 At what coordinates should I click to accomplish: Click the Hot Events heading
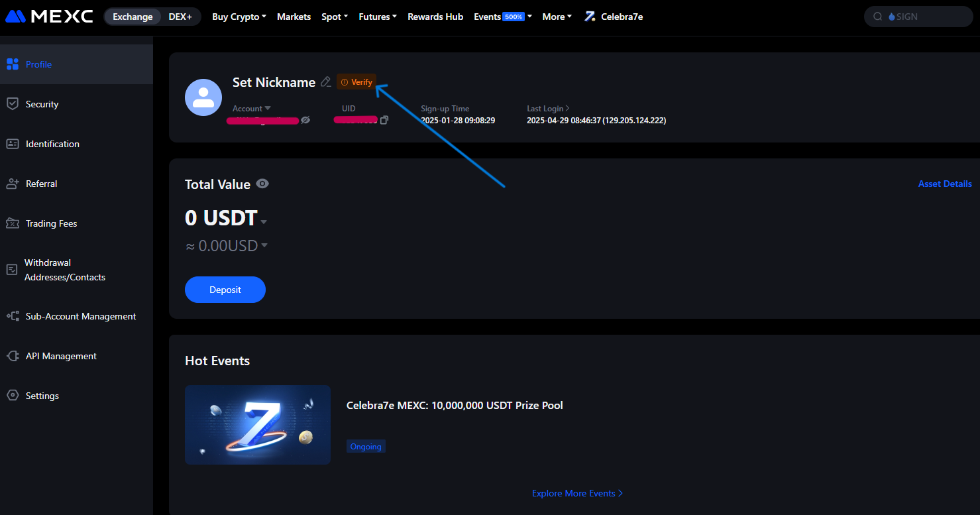click(x=217, y=361)
